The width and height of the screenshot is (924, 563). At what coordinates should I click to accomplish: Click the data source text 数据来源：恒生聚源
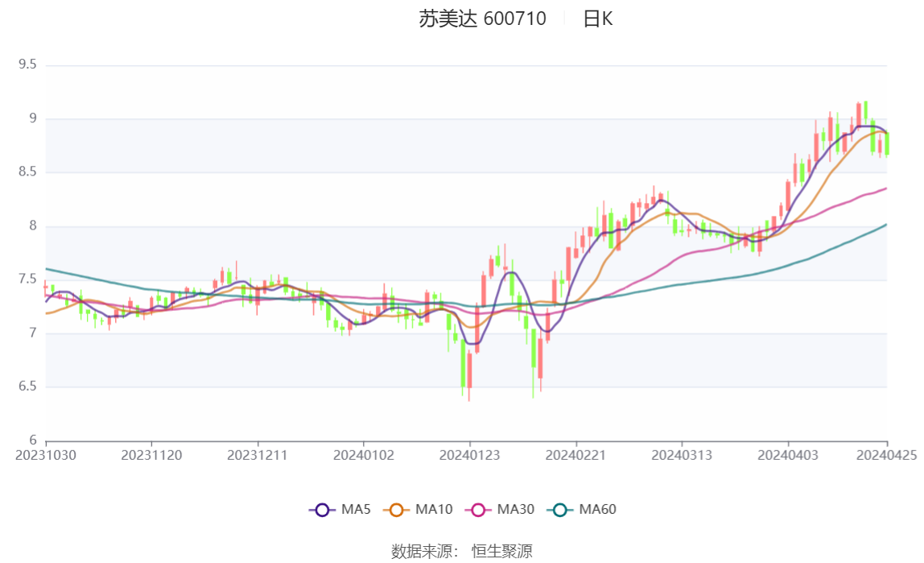pyautogui.click(x=462, y=552)
